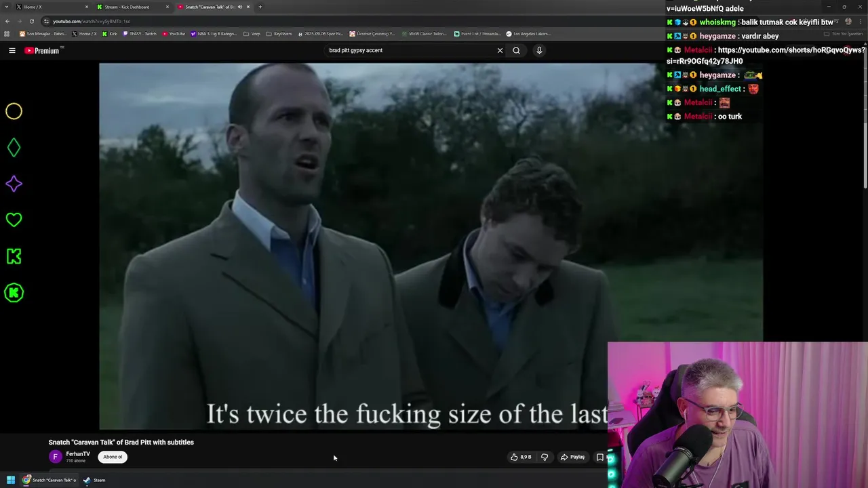Image resolution: width=868 pixels, height=488 pixels.
Task: Click the purple four-point star sidebar icon
Action: coord(14,184)
